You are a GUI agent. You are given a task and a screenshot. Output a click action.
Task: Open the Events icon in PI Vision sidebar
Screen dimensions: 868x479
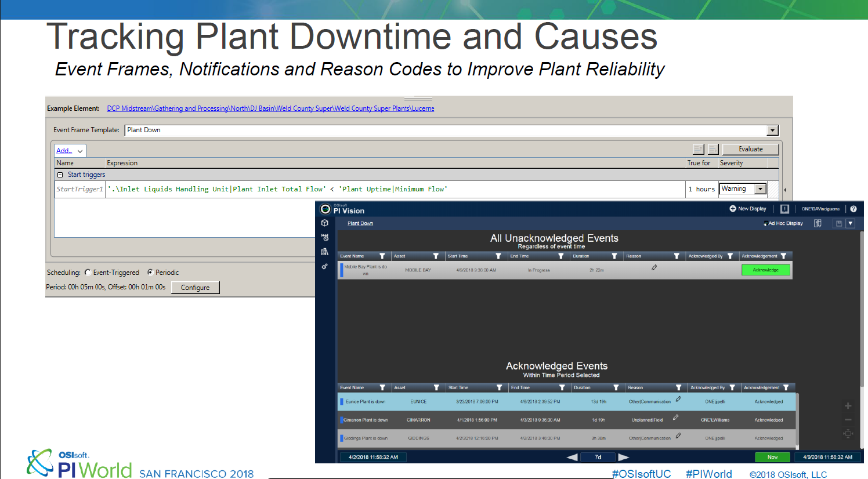pos(325,237)
